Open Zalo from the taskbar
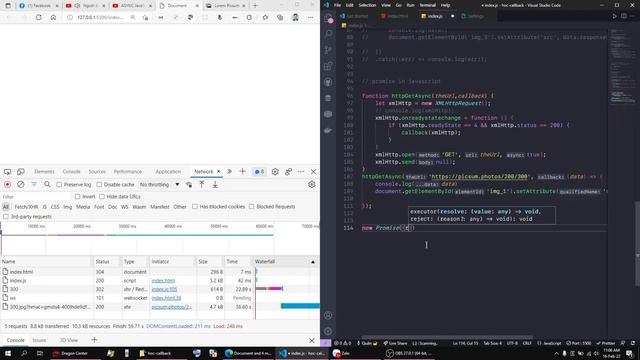640x360 pixels. tap(341, 353)
